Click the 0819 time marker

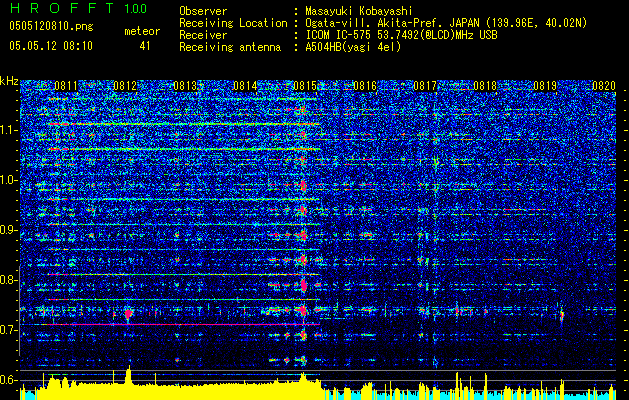(545, 86)
